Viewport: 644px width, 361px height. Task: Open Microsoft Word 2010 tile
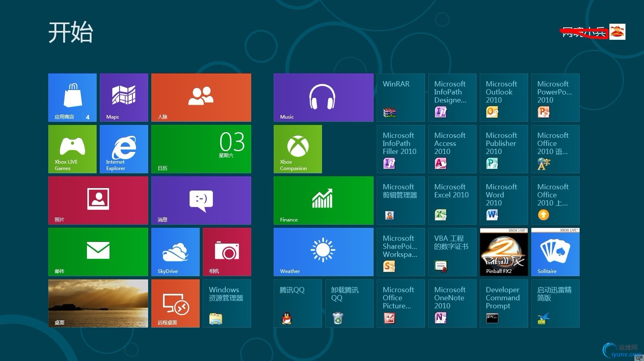[504, 201]
